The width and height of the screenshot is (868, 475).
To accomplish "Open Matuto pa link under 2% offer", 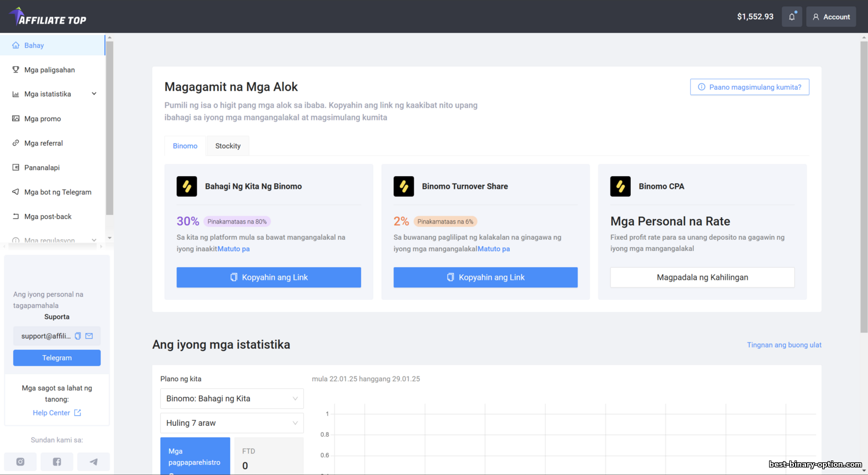I will pyautogui.click(x=494, y=249).
